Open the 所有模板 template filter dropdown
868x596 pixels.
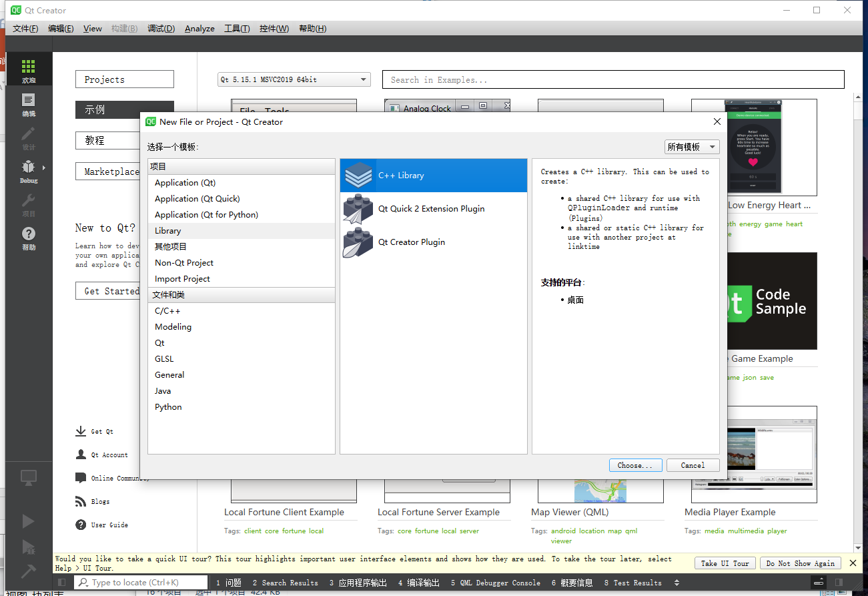pyautogui.click(x=691, y=146)
